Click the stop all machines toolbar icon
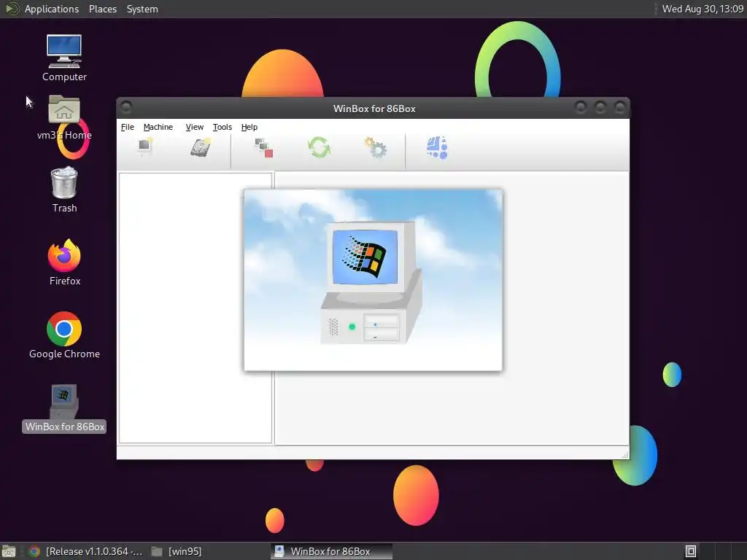This screenshot has height=560, width=747. tap(264, 147)
